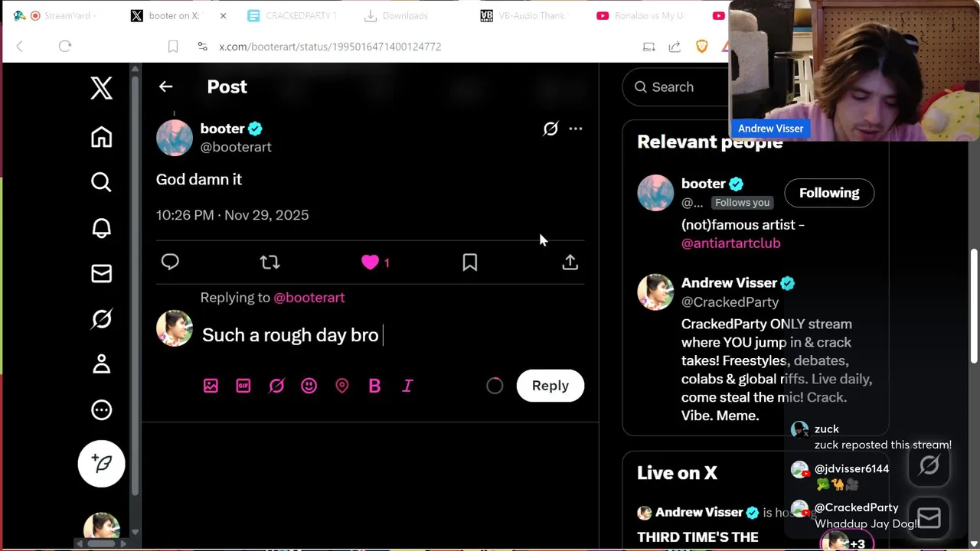This screenshot has width=980, height=551.
Task: Unlike the post via pink heart
Action: 370,262
